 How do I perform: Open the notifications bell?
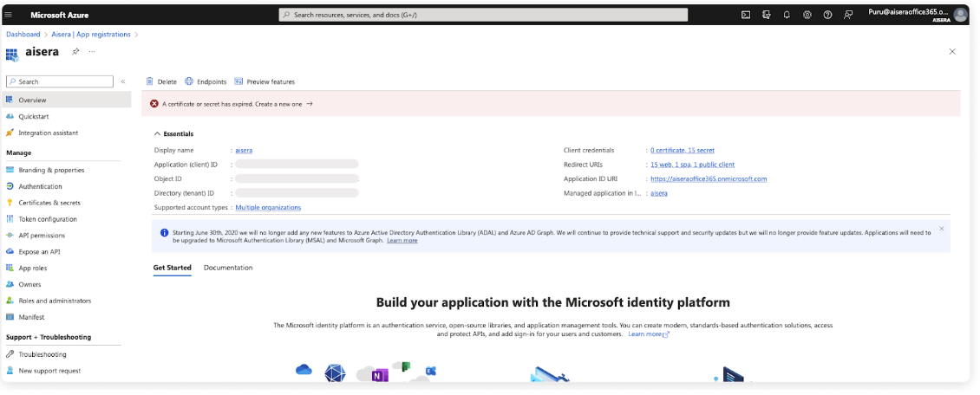(787, 15)
